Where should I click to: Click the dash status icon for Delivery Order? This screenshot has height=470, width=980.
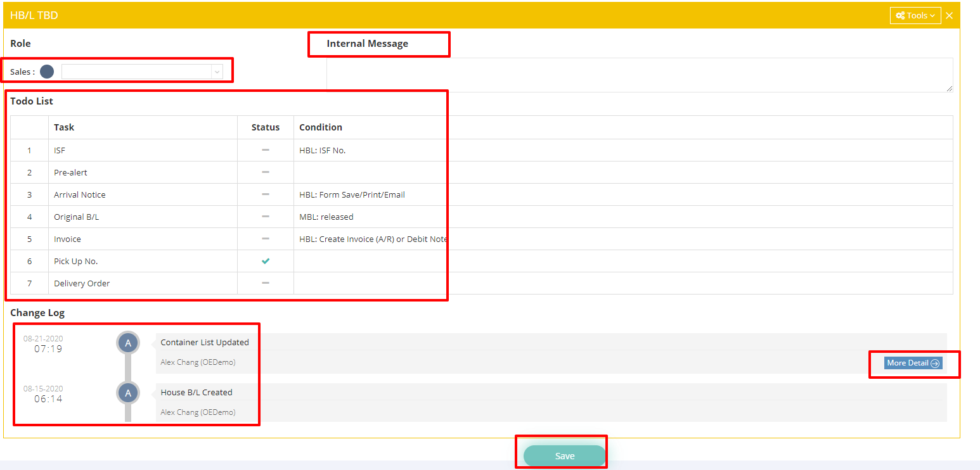click(266, 283)
